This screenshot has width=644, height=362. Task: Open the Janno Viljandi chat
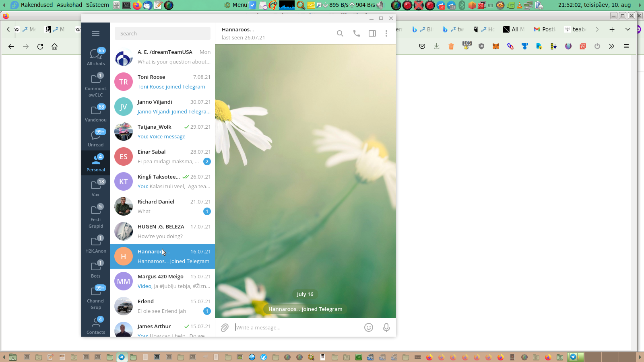163,107
